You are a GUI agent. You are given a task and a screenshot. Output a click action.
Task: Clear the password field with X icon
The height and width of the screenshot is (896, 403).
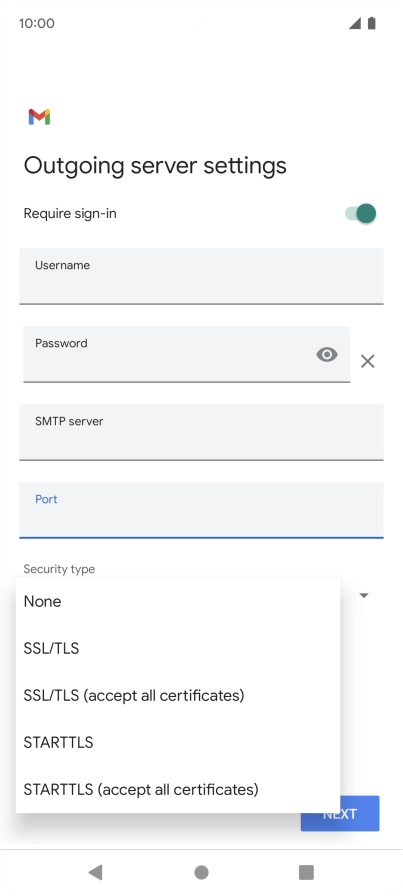pos(368,361)
